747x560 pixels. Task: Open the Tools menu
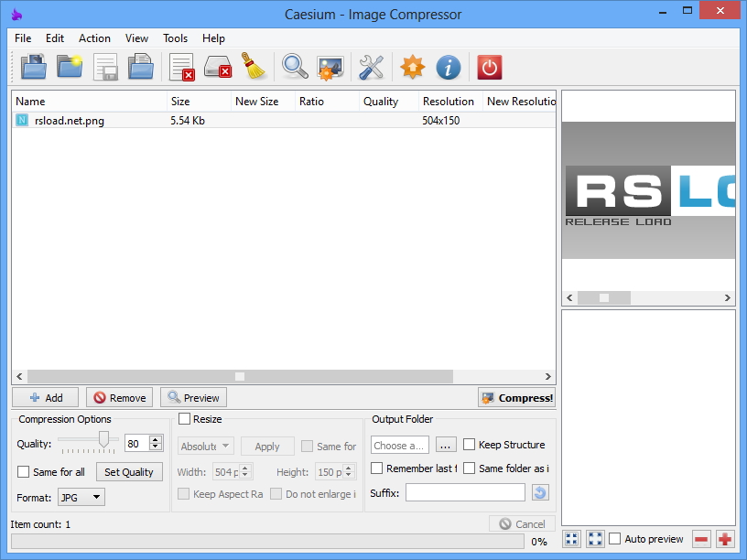pos(175,38)
